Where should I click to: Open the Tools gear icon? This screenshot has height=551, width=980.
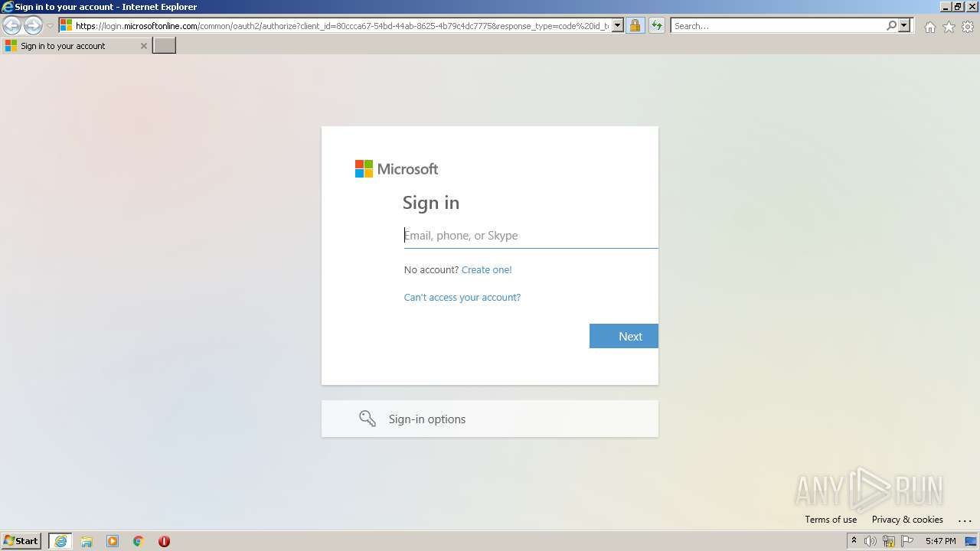[968, 27]
